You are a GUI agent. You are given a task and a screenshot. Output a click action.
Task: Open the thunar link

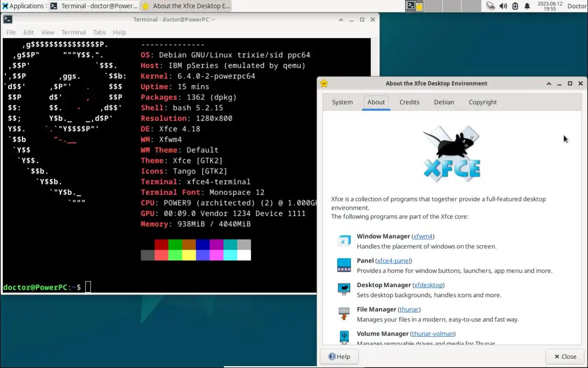[409, 309]
